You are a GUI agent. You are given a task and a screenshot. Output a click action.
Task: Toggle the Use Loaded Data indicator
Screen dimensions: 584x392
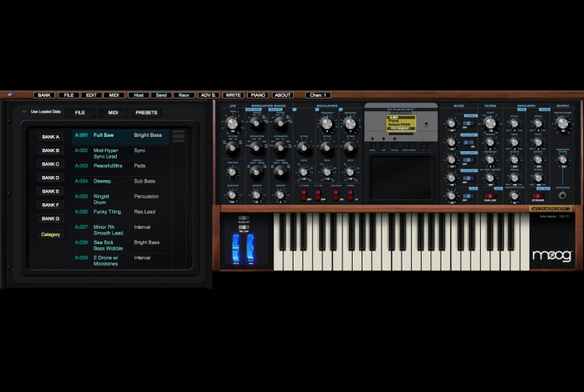[25, 111]
